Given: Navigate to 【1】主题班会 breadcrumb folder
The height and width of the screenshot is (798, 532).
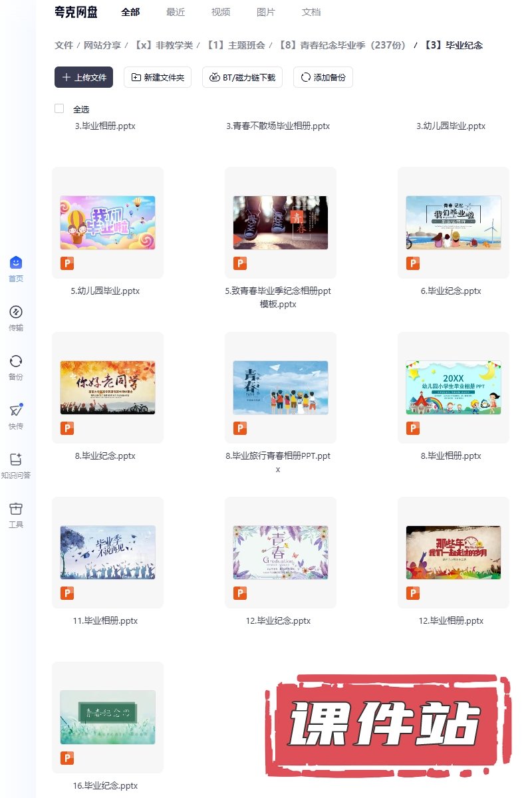Looking at the screenshot, I should point(235,45).
